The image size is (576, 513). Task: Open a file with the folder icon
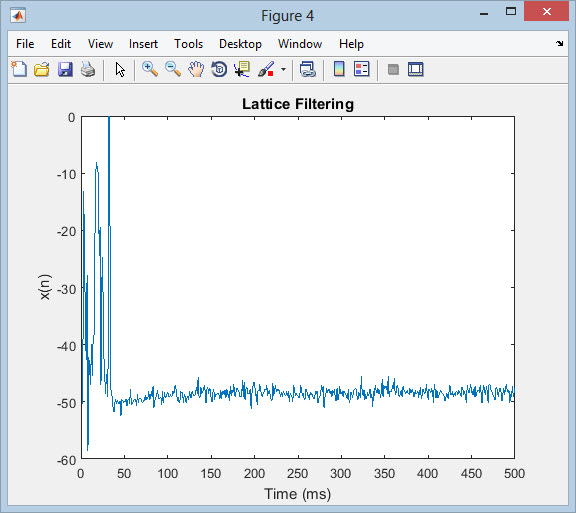[x=42, y=69]
